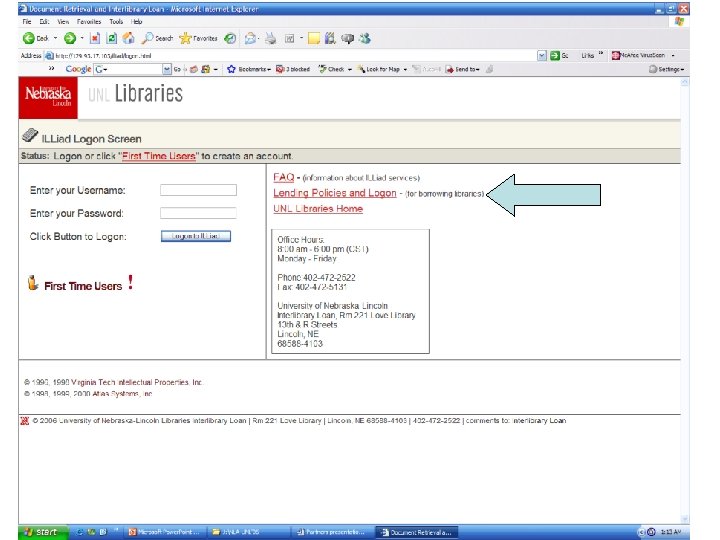Screen dimensions: 720x540
Task: Expand the Links toolbar chevron
Action: pyautogui.click(x=601, y=54)
